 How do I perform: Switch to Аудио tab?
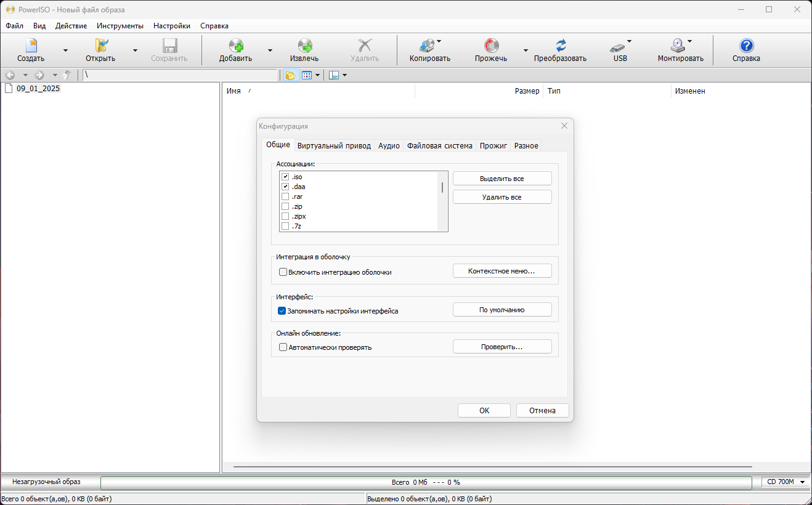[x=389, y=146]
